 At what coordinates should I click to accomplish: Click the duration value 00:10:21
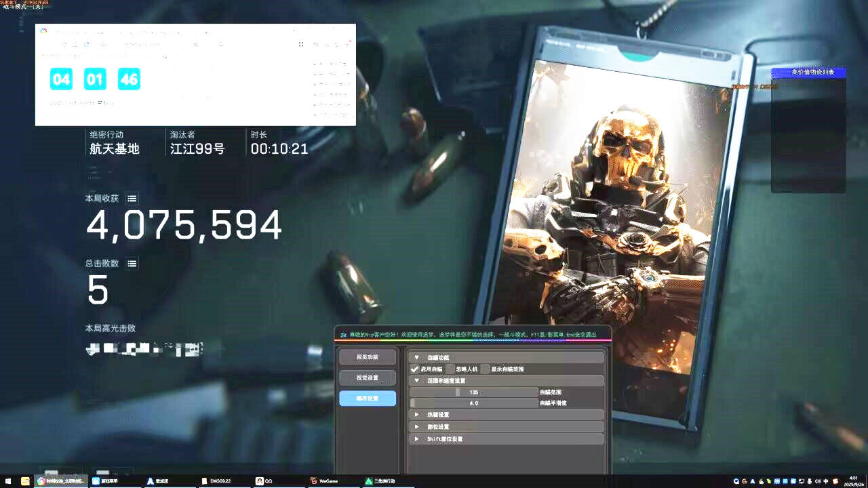[279, 148]
